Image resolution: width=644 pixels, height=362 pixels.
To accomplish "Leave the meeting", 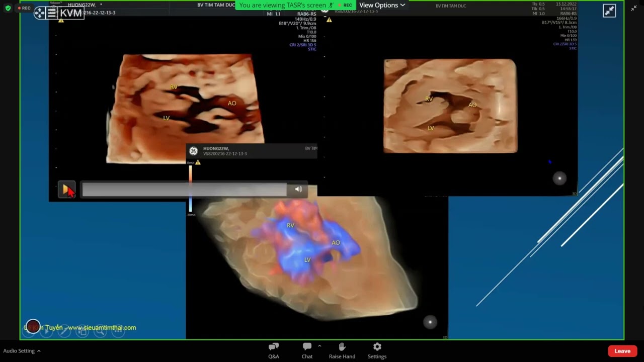I will tap(622, 351).
